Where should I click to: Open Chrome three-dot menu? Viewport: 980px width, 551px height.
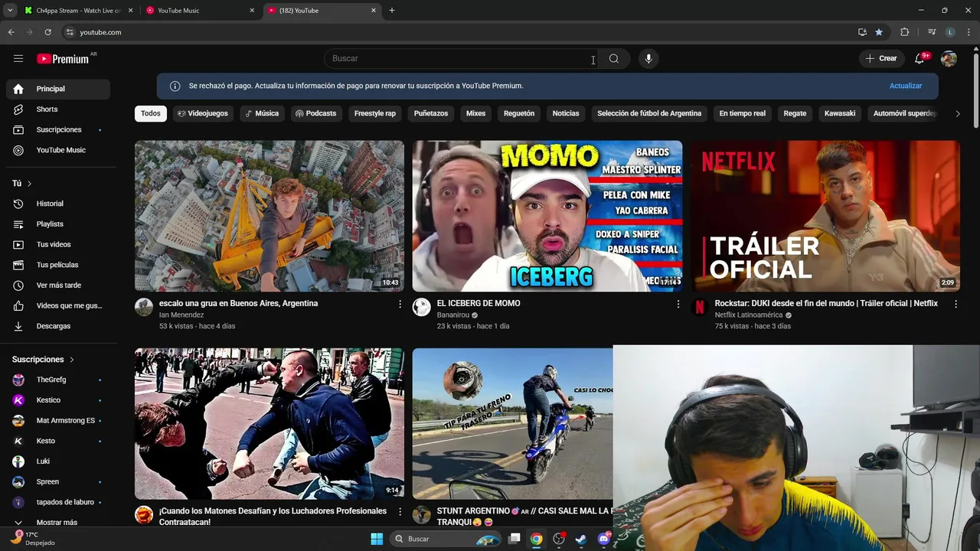tap(969, 32)
